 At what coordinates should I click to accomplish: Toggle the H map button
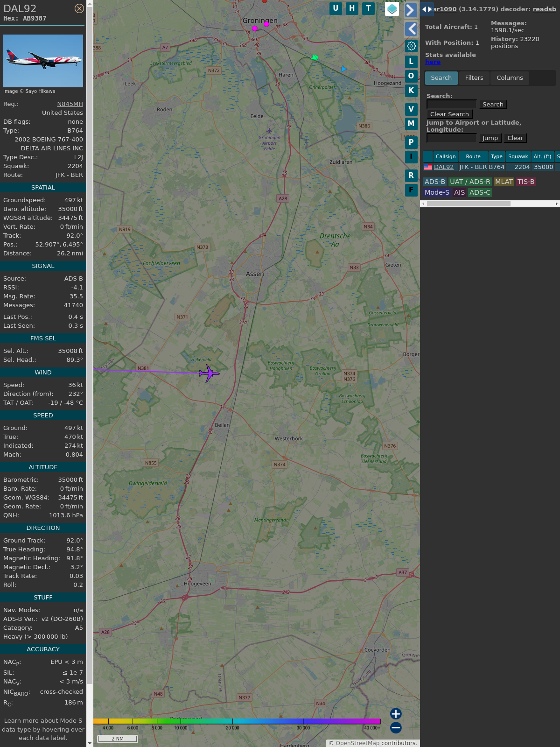[352, 8]
